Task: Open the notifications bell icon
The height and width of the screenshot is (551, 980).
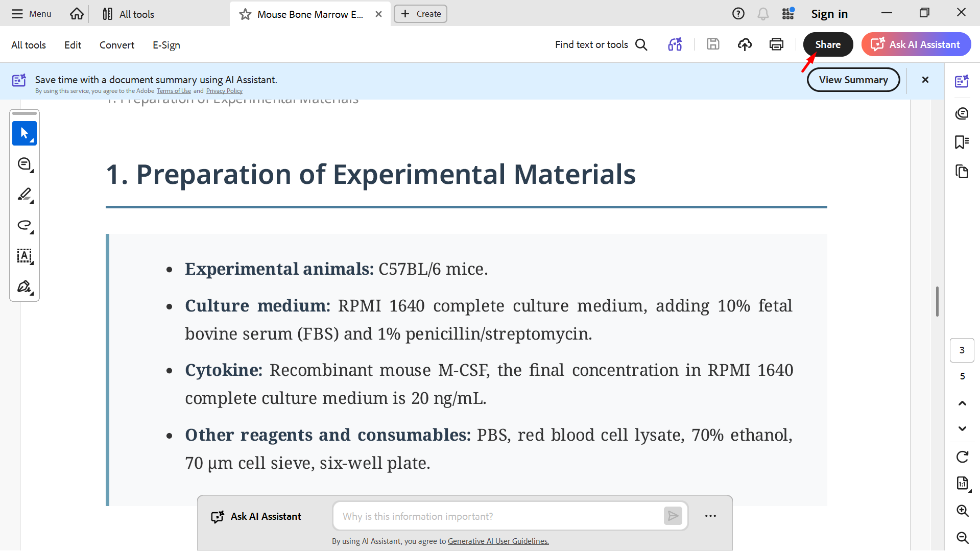Action: 763,14
